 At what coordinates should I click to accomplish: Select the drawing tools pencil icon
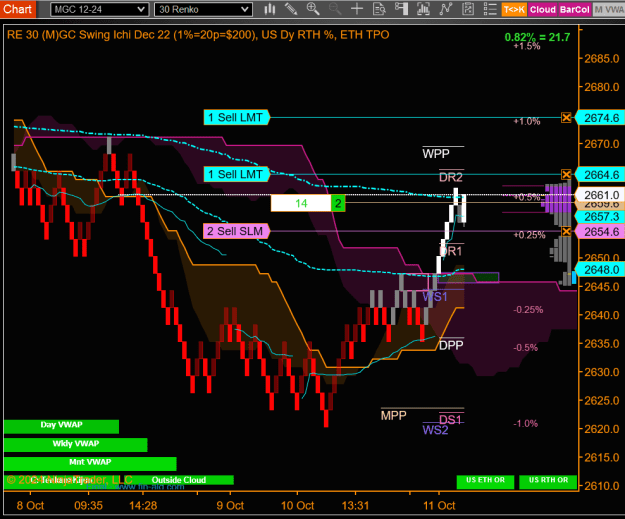tap(291, 9)
